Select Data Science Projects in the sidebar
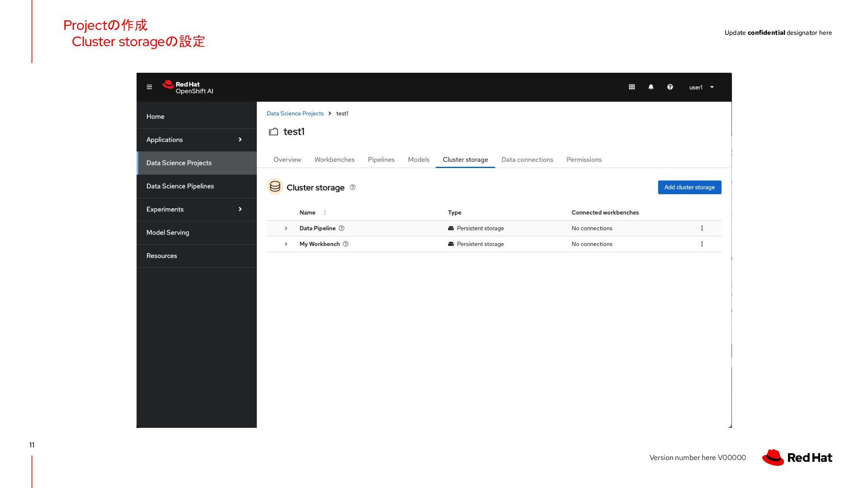This screenshot has height=488, width=868. click(x=197, y=163)
